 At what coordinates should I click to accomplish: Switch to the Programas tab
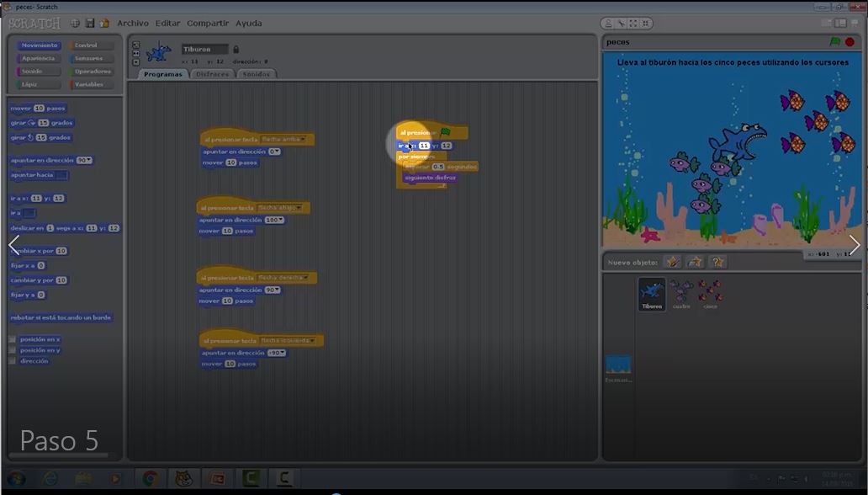(163, 74)
